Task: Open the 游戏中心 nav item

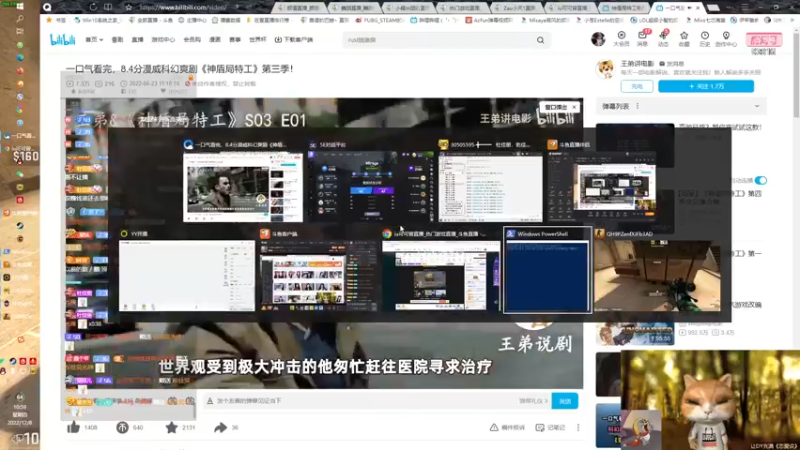Action: 163,39
